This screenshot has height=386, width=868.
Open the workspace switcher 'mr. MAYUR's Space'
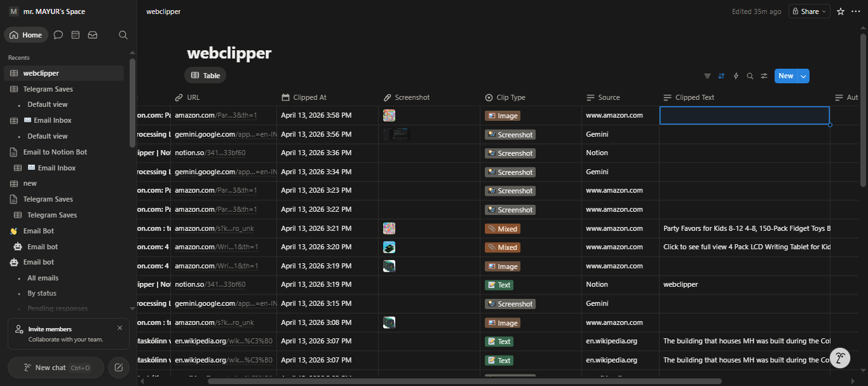tap(48, 11)
